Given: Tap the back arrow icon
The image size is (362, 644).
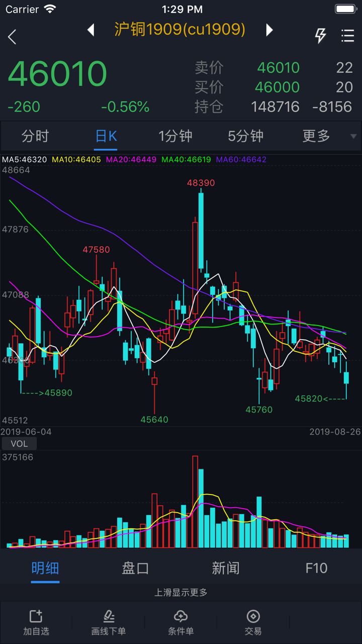Looking at the screenshot, I should tap(13, 36).
